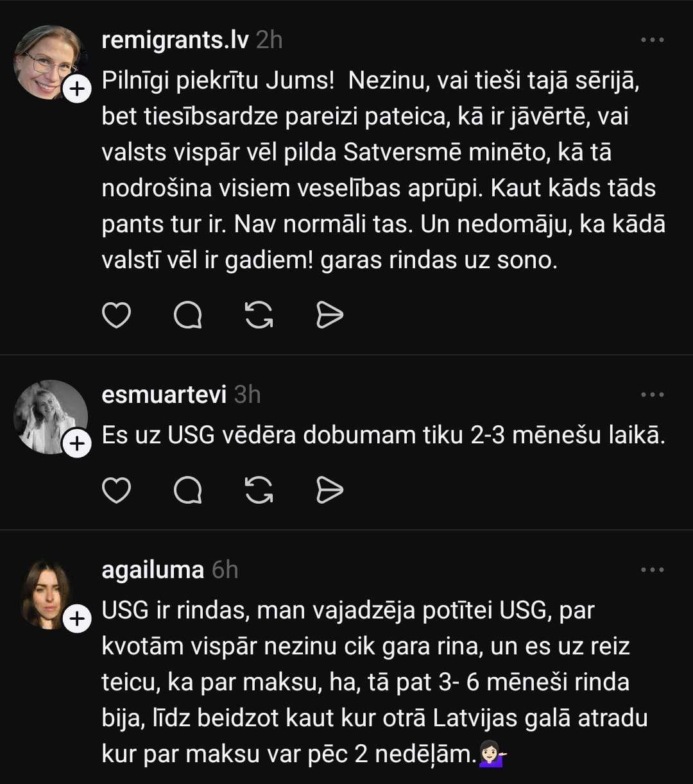This screenshot has height=784, width=693.
Task: Tap the agailuma profile picture
Action: pos(46,593)
